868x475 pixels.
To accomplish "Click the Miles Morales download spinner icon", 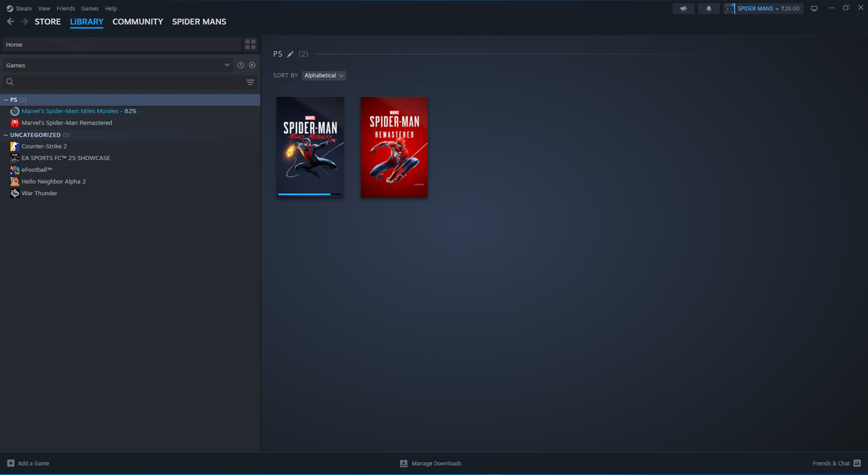I will 15,111.
